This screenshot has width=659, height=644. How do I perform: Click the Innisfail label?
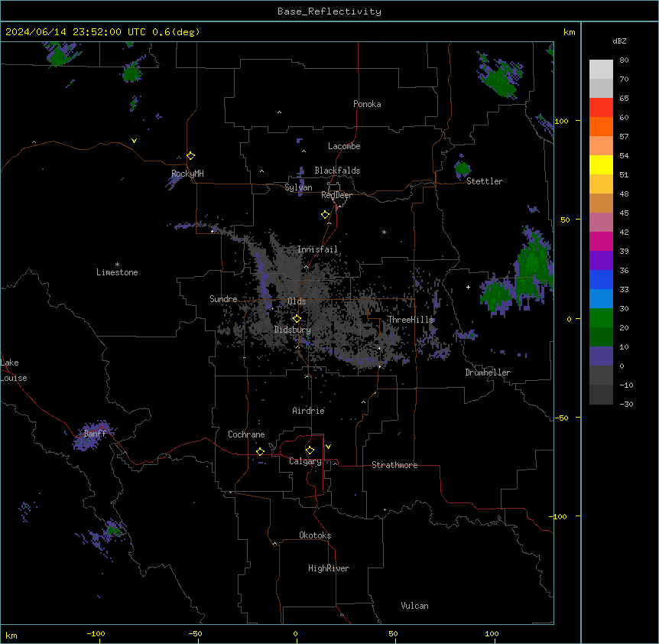click(x=317, y=249)
